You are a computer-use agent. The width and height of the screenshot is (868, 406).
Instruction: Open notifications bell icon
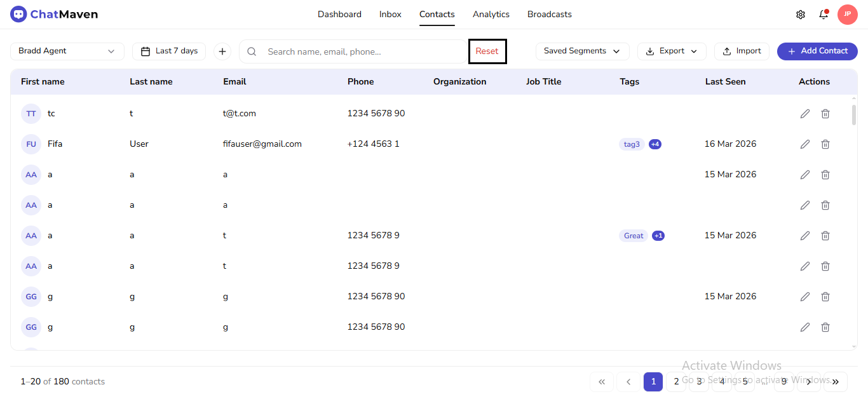[x=824, y=15]
